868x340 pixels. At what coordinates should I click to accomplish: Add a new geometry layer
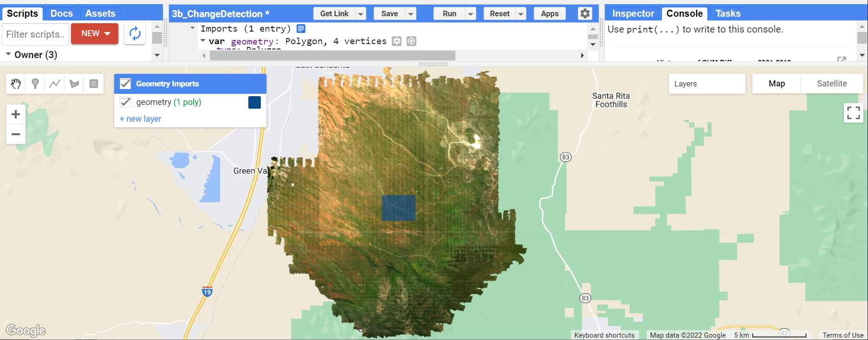coord(140,119)
